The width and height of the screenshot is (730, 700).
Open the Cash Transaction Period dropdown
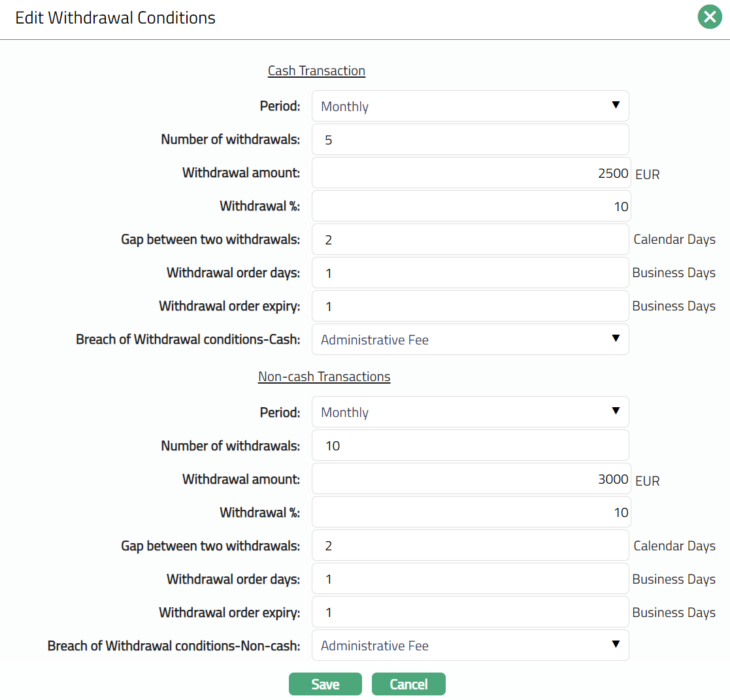coord(470,106)
